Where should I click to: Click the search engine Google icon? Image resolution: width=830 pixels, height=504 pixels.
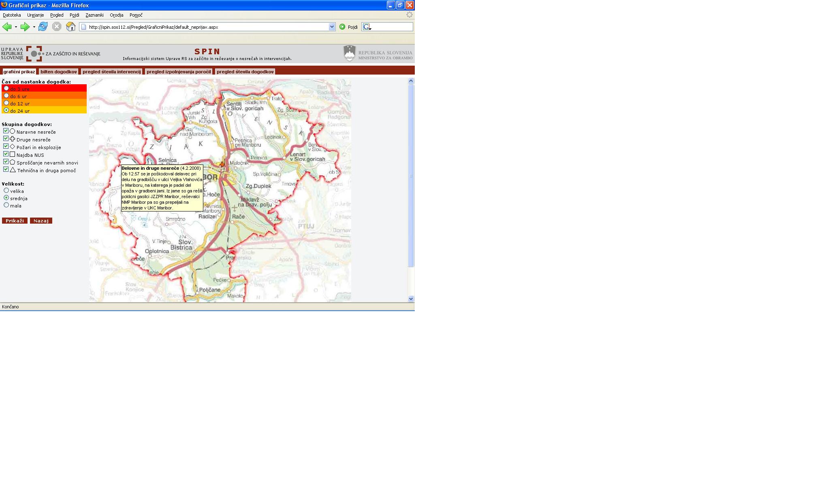coord(367,27)
